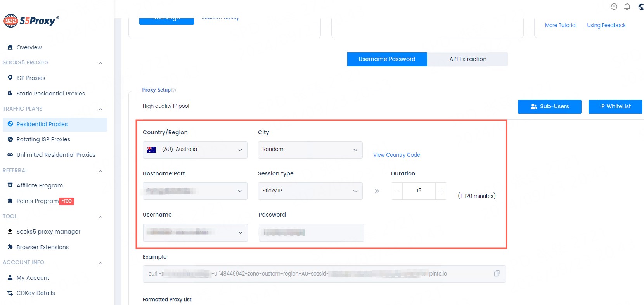Decrease duration with the minus button
This screenshot has height=305, width=644.
[397, 191]
